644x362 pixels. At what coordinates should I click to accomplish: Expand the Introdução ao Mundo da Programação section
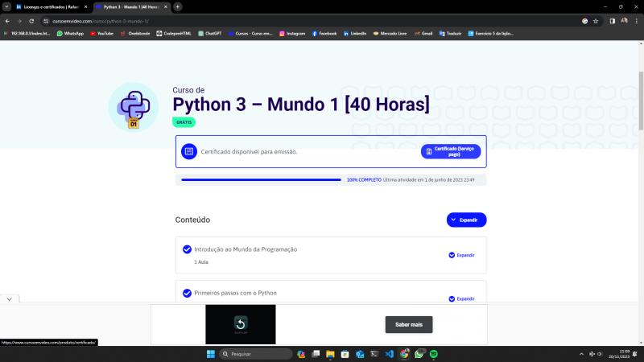461,255
